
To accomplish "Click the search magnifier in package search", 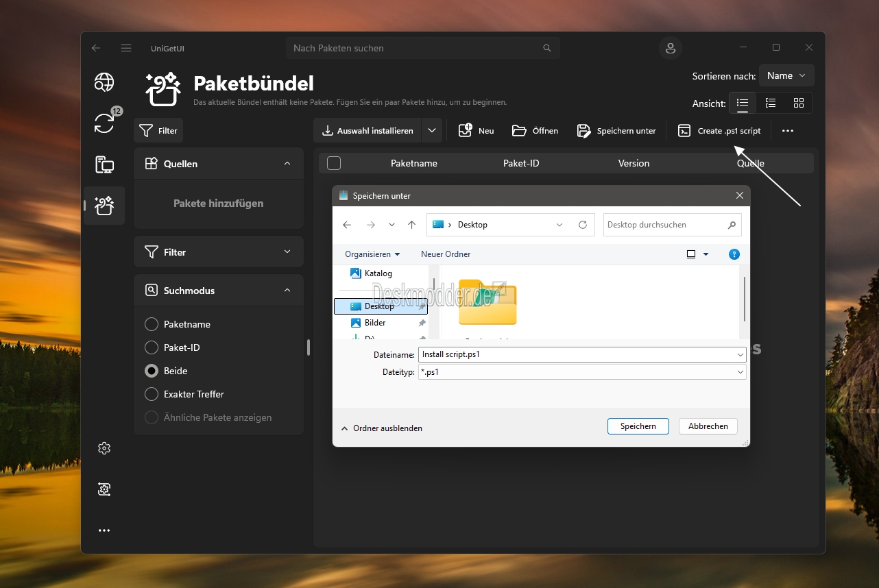I will tap(546, 48).
